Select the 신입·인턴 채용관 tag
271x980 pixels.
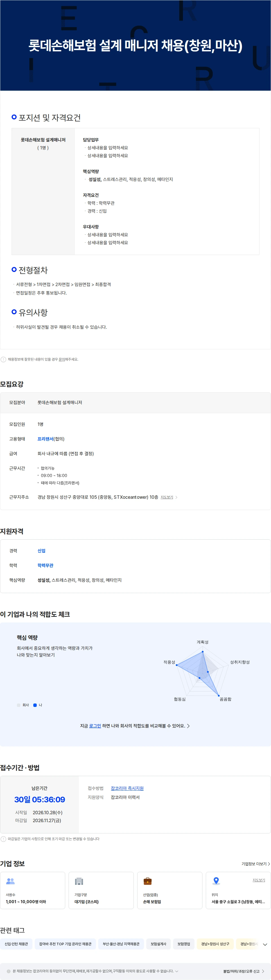point(16,944)
